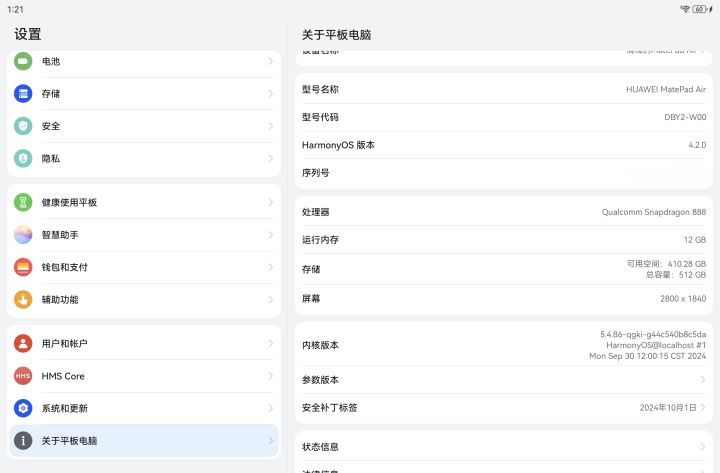Open the 型号名称 row
Viewport: 720px width, 473px height.
[x=504, y=90]
